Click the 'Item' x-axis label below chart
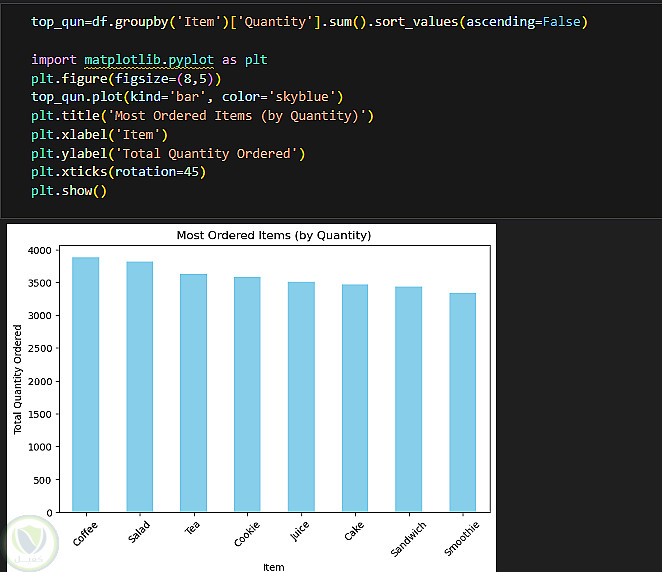 (x=274, y=567)
